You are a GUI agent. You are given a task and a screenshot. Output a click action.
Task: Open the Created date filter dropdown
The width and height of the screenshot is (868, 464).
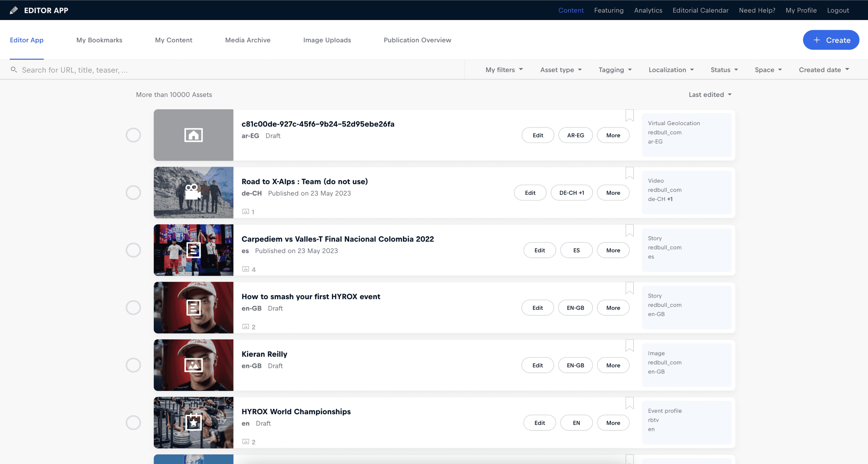coord(823,70)
